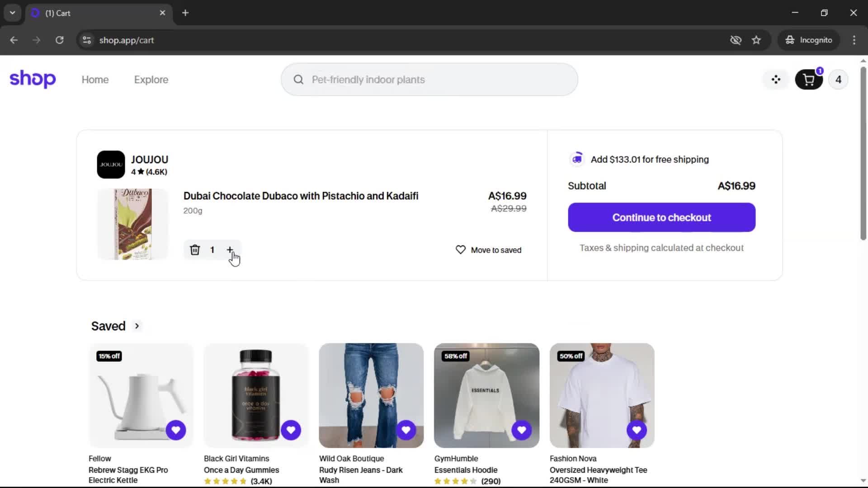The width and height of the screenshot is (868, 488).
Task: Bookmark this page with star icon
Action: tap(756, 40)
